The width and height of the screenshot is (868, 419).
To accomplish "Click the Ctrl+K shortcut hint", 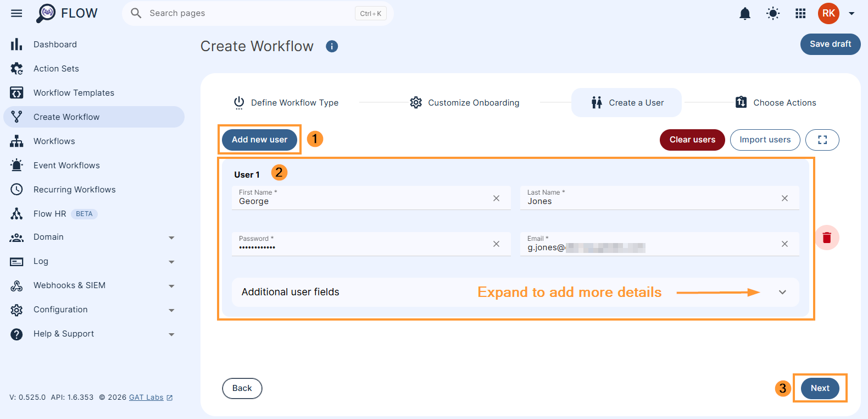I will point(371,14).
